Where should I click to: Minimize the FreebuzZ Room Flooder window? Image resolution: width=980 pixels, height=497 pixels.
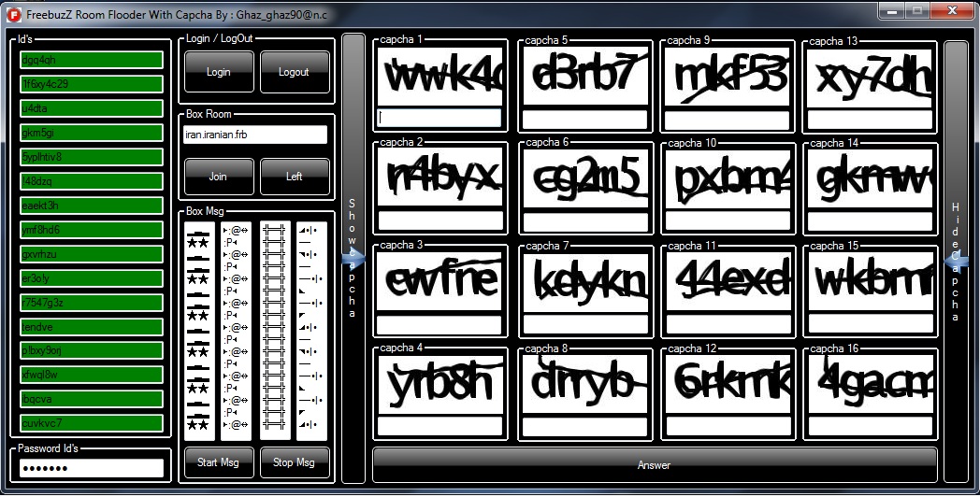(893, 10)
